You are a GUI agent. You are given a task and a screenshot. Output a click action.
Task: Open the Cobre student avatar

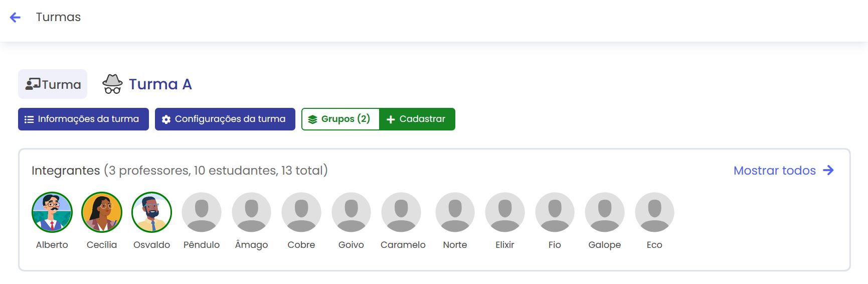tap(301, 212)
